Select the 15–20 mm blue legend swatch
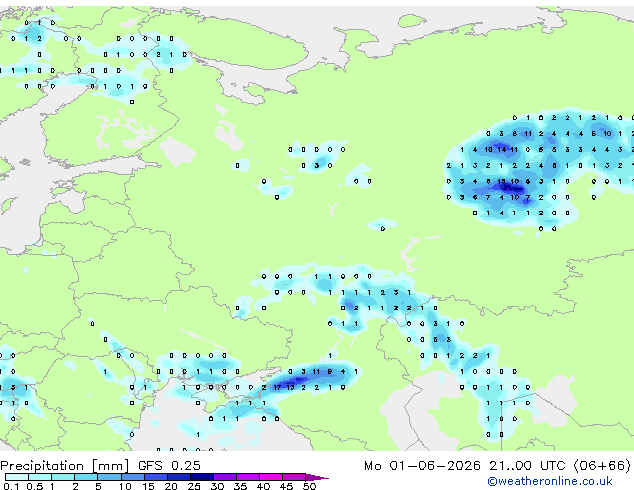Viewport: 634px width, 490px height. [155, 477]
